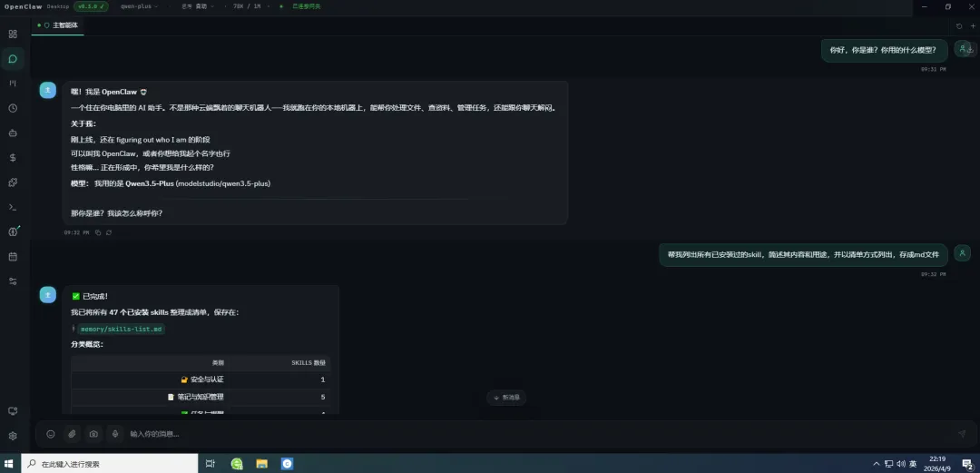Open the sliders configuration sidebar icon
Image resolution: width=980 pixels, height=473 pixels.
click(13, 281)
